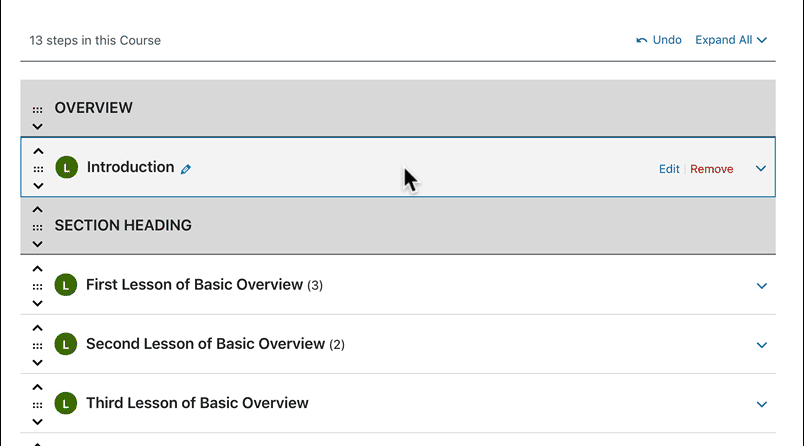Expand the Introduction lesson row
Image resolution: width=804 pixels, height=446 pixels.
tap(761, 168)
